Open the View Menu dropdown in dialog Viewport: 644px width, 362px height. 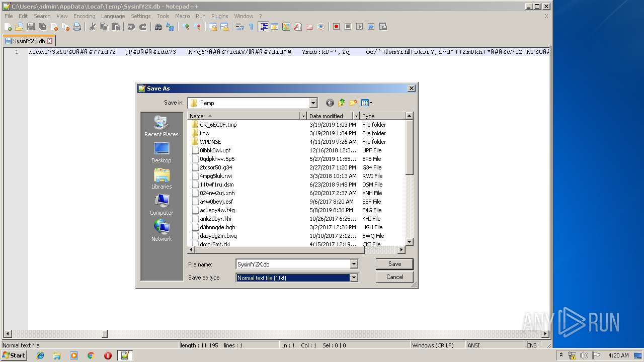(x=367, y=103)
